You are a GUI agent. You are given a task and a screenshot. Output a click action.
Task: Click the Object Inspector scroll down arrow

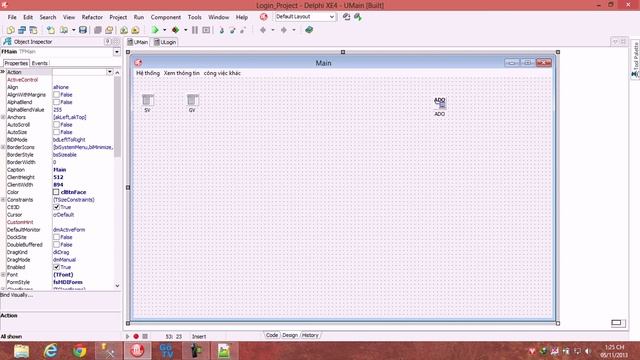(117, 286)
